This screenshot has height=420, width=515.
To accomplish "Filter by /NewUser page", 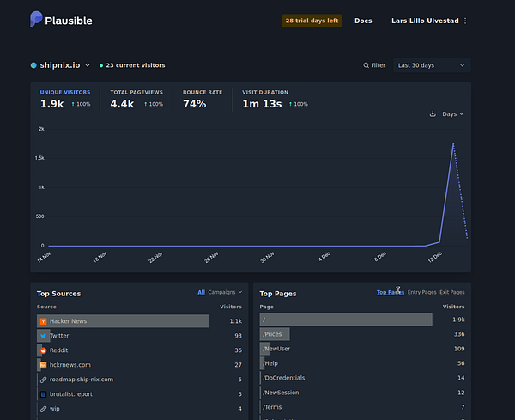I will point(276,349).
